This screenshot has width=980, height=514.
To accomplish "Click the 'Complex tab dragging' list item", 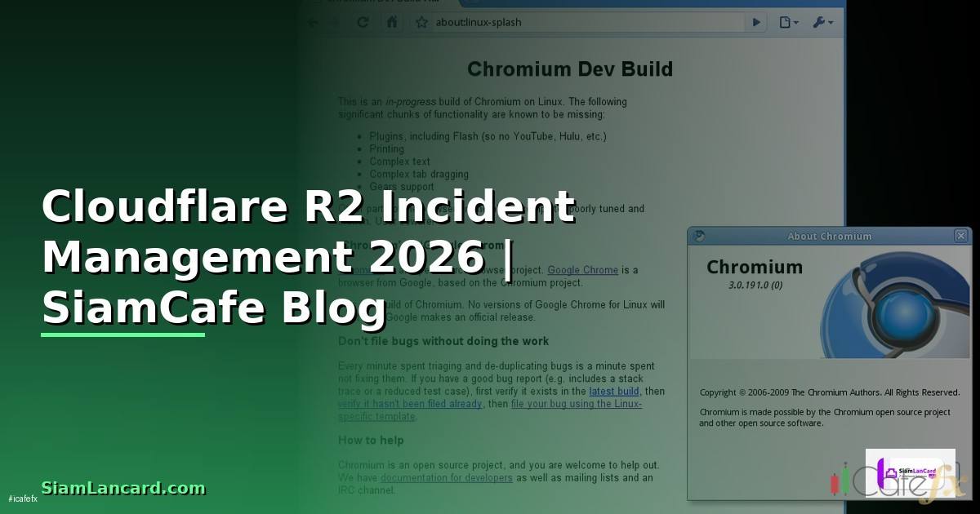I will point(419,174).
